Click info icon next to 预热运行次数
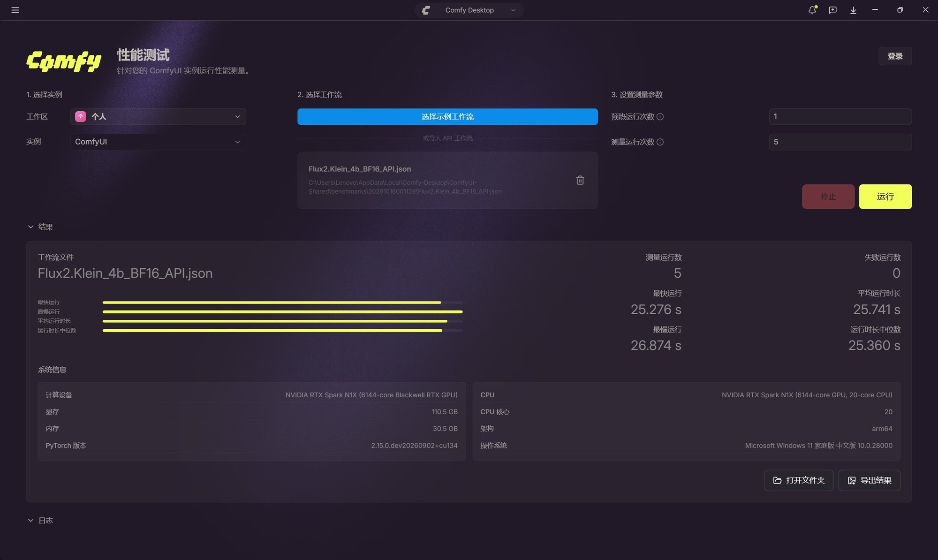 [660, 117]
